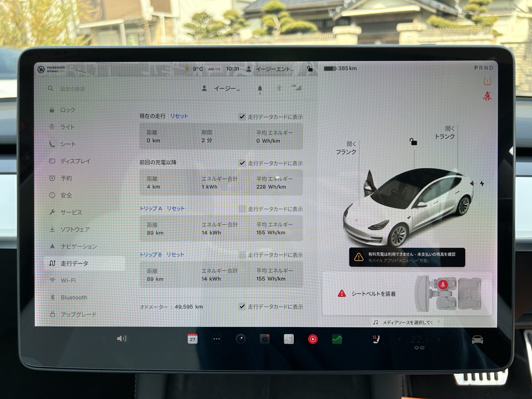Tap the tire pressure warning icon
This screenshot has height=399, width=532.
tap(487, 81)
